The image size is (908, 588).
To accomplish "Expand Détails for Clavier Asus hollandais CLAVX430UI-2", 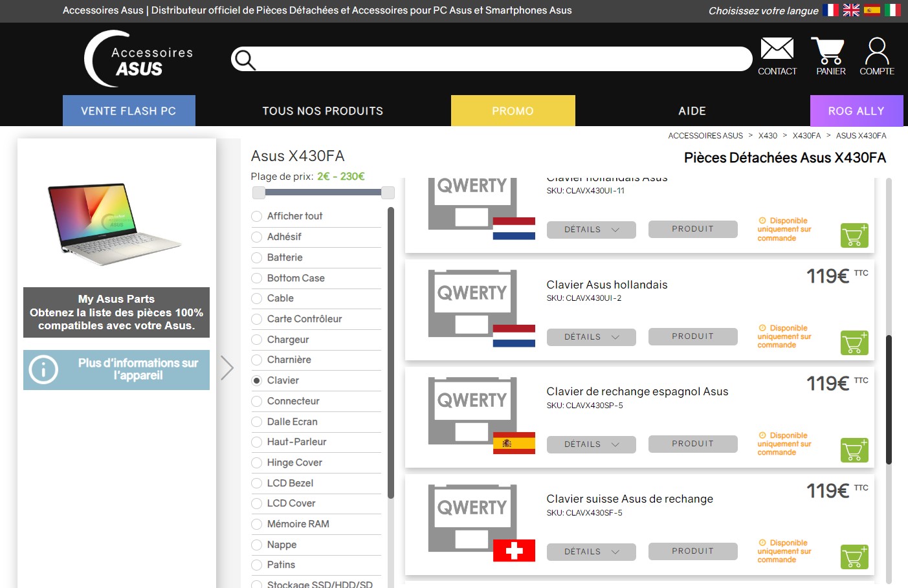I will [x=591, y=337].
